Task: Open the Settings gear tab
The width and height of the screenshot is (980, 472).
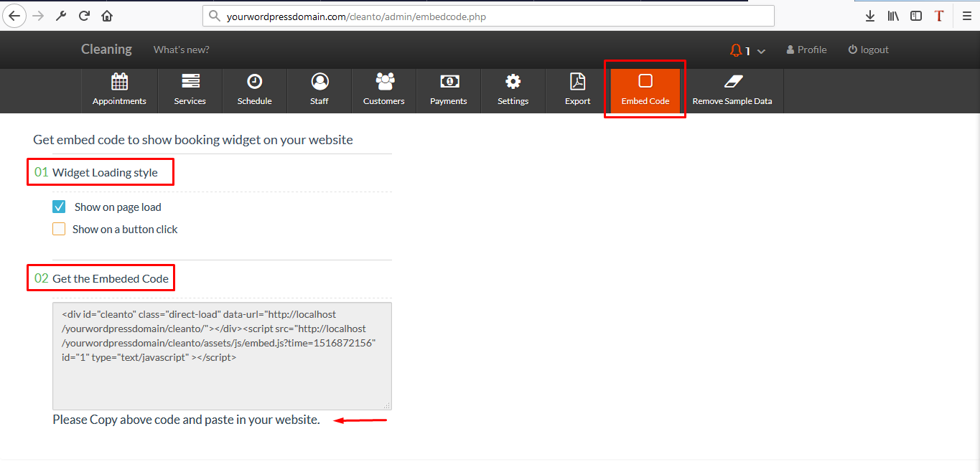Action: pyautogui.click(x=513, y=91)
